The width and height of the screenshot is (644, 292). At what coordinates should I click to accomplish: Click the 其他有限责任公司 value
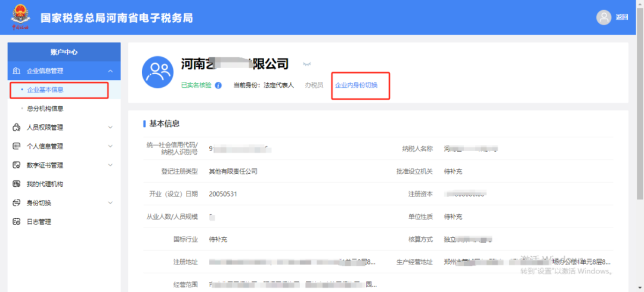(233, 171)
